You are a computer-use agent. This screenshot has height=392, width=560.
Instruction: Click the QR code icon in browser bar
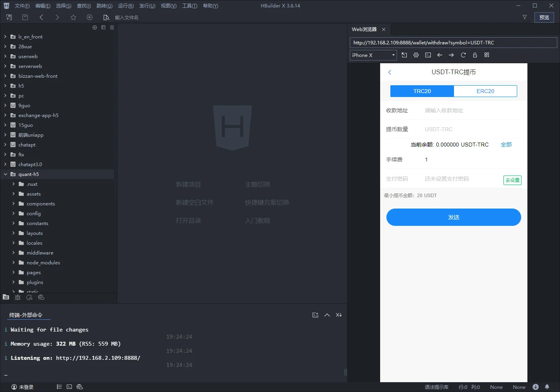[487, 55]
